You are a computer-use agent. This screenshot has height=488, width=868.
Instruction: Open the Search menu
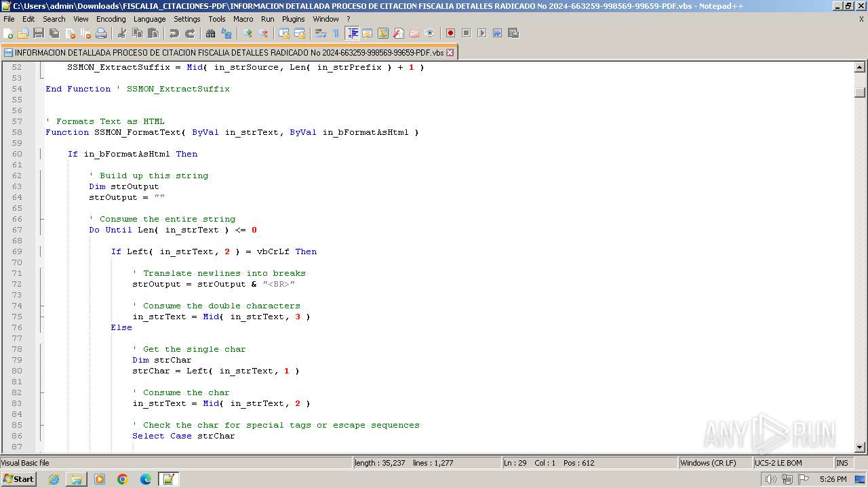54,19
